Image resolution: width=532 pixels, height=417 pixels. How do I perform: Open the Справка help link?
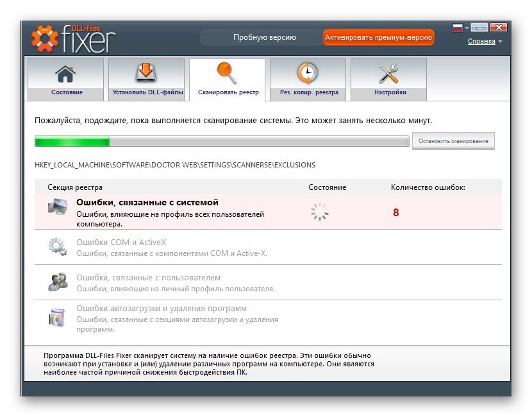481,42
